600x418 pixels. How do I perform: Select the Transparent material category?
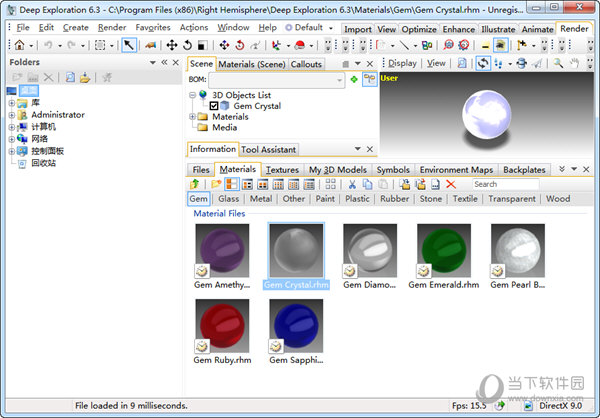point(512,199)
